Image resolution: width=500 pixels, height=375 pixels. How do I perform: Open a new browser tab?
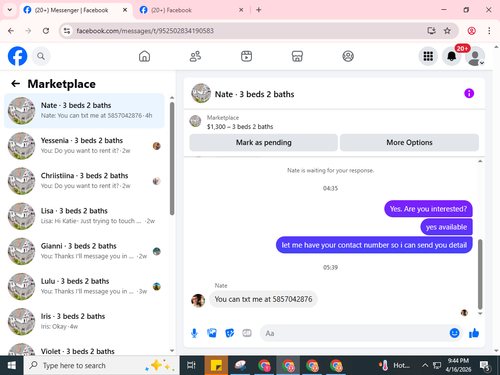(259, 10)
